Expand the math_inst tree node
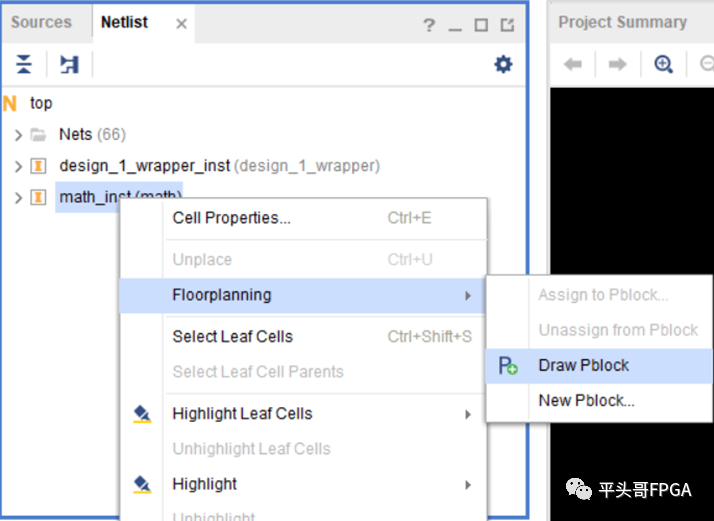 [18, 198]
